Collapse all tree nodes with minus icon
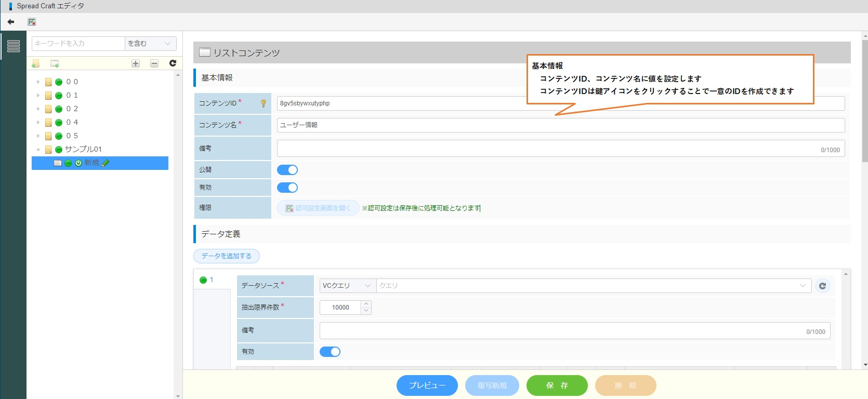Viewport: 868px width, 399px height. [x=154, y=63]
